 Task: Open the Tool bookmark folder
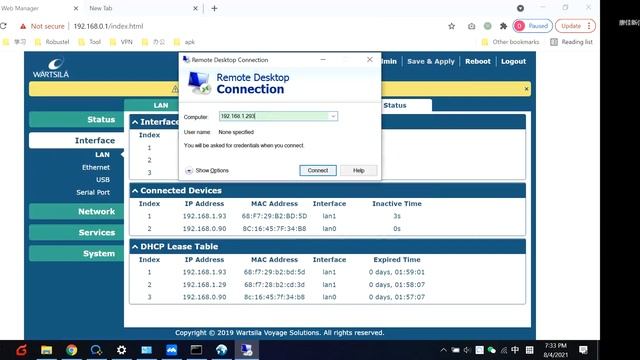(x=89, y=42)
